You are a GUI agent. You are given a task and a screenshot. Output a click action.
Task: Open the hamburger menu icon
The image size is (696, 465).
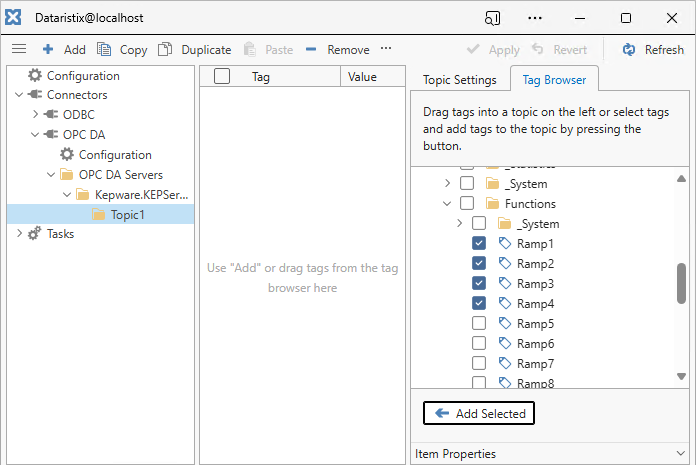click(x=19, y=49)
